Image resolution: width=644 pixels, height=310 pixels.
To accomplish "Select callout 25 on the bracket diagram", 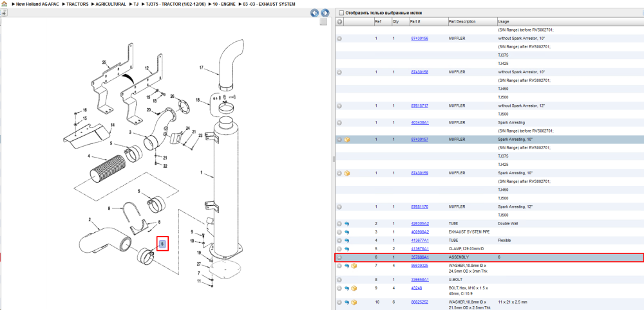I will click(x=104, y=62).
